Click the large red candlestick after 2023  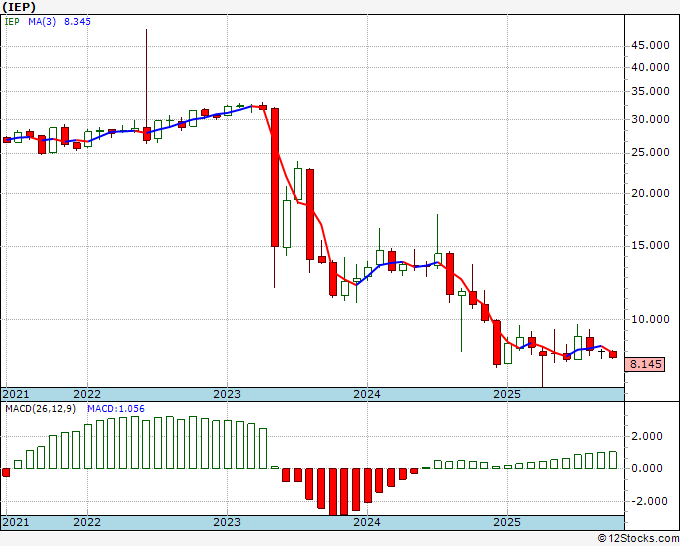[x=275, y=177]
